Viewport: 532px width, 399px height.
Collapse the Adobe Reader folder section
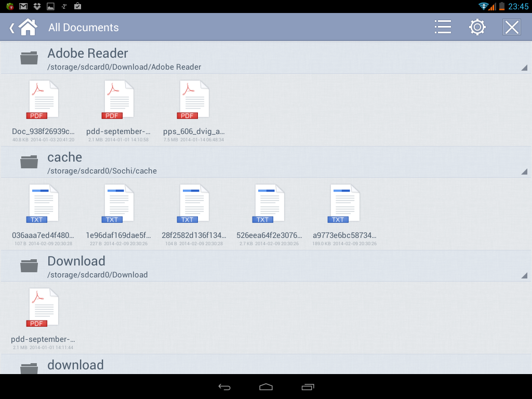click(524, 68)
